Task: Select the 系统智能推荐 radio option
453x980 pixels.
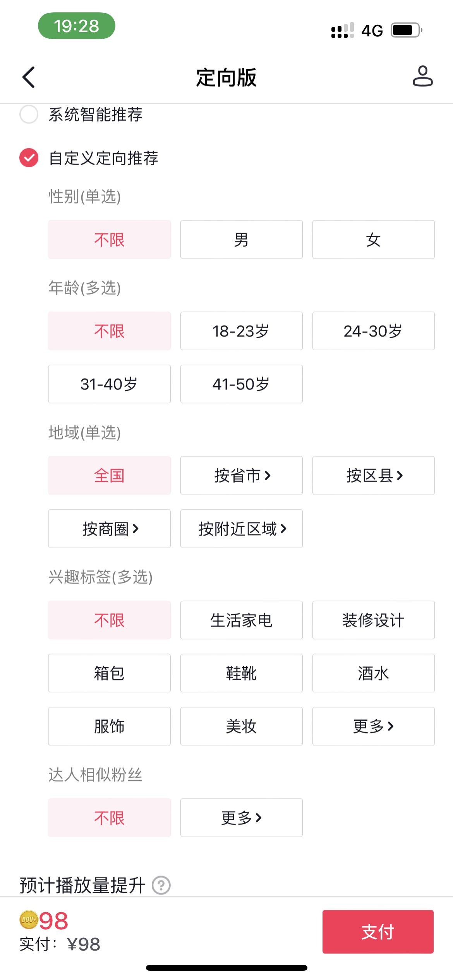Action: (29, 114)
